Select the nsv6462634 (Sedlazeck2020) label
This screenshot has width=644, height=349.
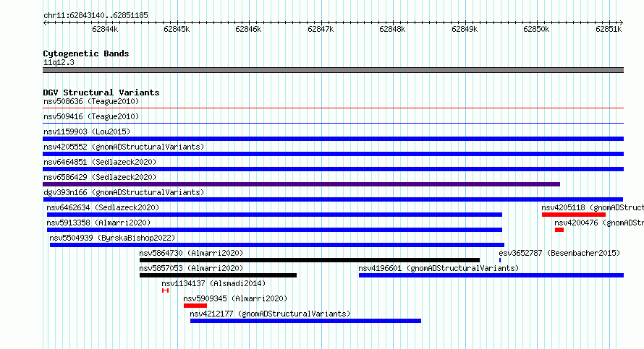tap(103, 207)
